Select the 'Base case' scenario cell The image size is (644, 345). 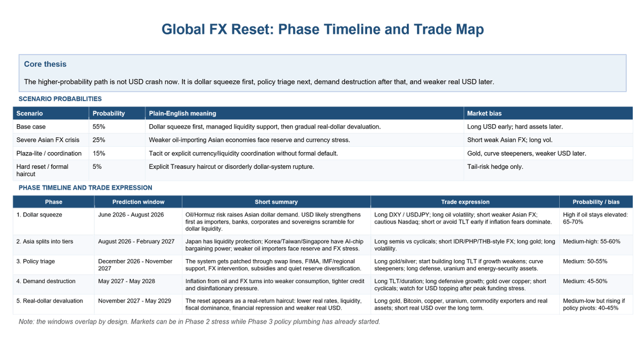pos(51,127)
